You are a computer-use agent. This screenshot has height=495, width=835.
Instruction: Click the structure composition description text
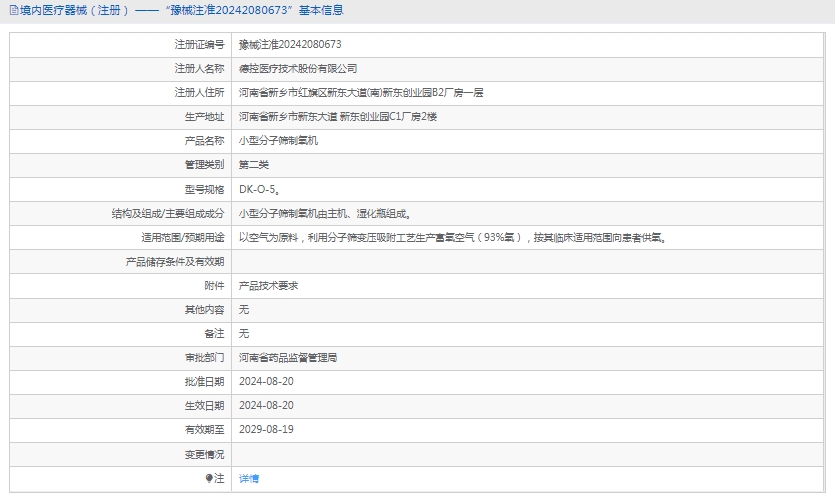point(325,213)
